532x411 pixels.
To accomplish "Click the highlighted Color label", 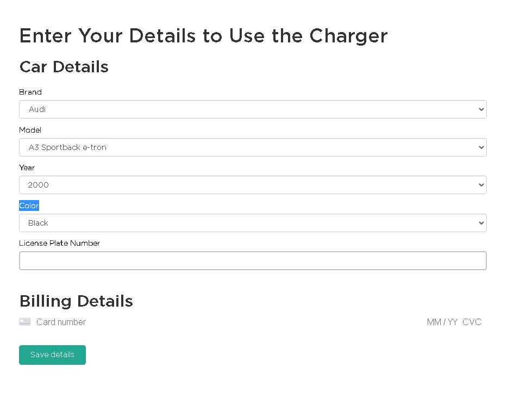I will click(29, 205).
